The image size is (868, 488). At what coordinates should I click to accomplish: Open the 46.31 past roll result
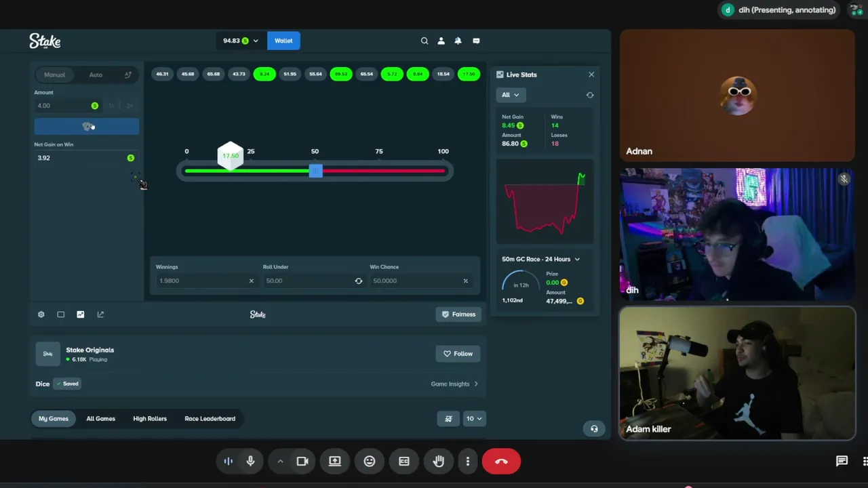[162, 74]
